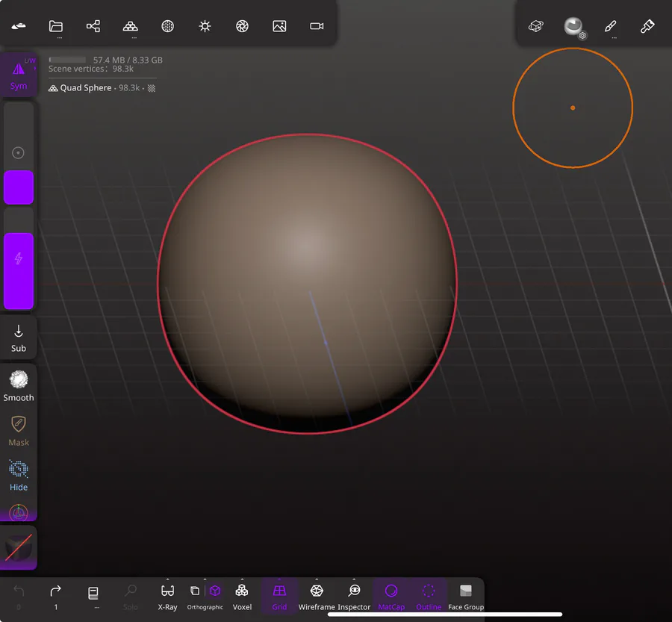Image resolution: width=672 pixels, height=622 pixels.
Task: Disable the Grid display
Action: [279, 597]
